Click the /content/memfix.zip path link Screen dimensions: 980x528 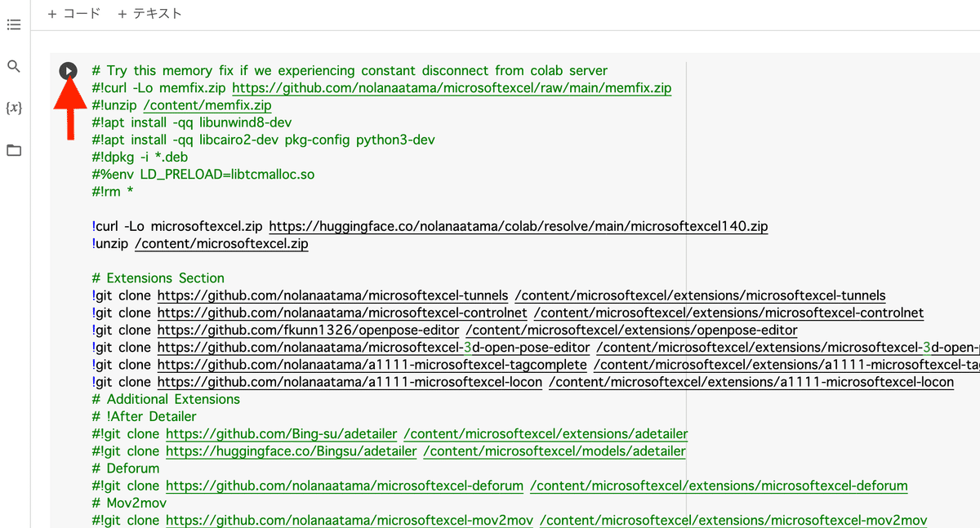pyautogui.click(x=207, y=105)
